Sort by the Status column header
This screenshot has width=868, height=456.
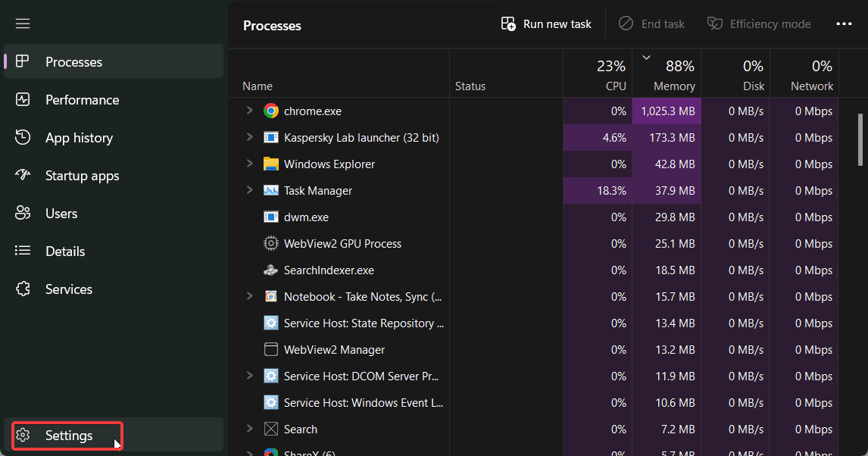tap(506, 73)
